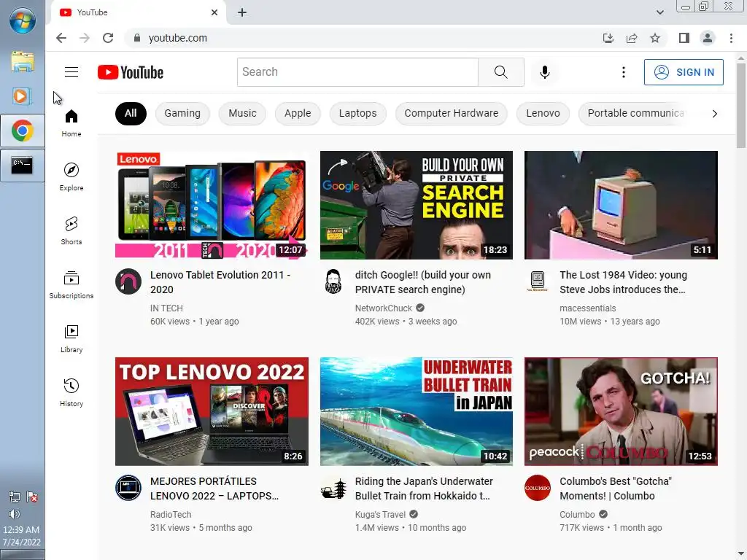The image size is (747, 560).
Task: Click Lenovo tablets video thumbnail
Action: pyautogui.click(x=212, y=205)
